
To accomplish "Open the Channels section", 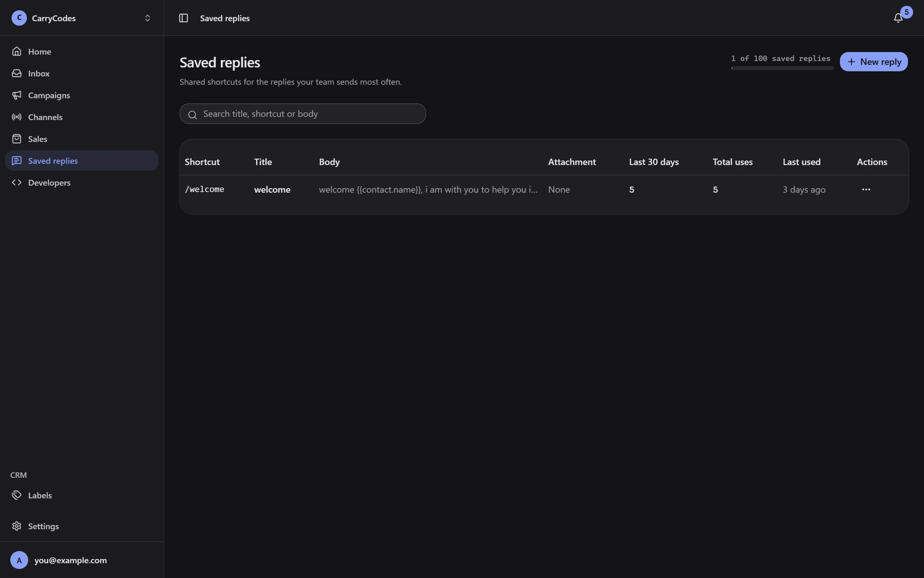I will [82, 117].
